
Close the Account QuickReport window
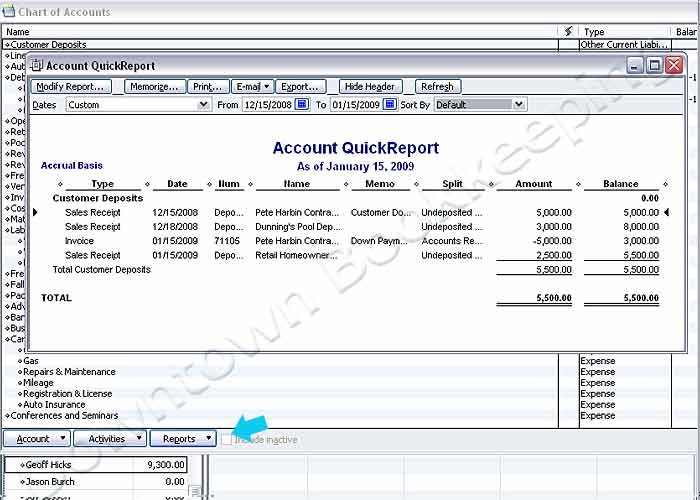point(674,66)
